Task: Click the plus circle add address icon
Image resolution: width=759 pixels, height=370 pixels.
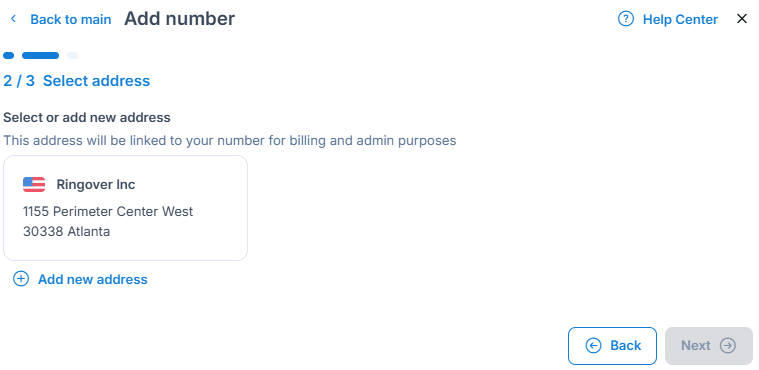Action: tap(21, 279)
